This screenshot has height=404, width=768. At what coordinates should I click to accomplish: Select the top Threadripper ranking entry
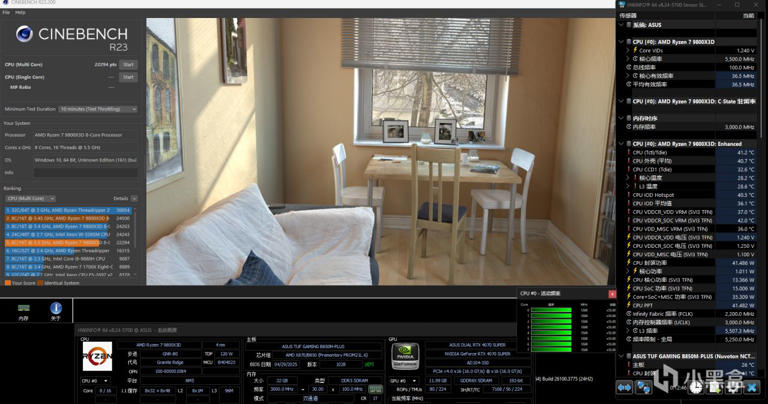pos(68,210)
